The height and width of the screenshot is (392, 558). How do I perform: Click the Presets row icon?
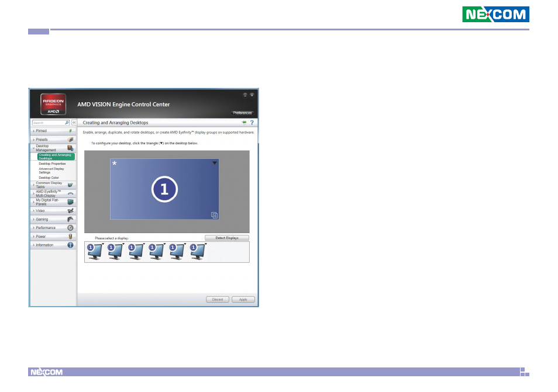[x=70, y=139]
